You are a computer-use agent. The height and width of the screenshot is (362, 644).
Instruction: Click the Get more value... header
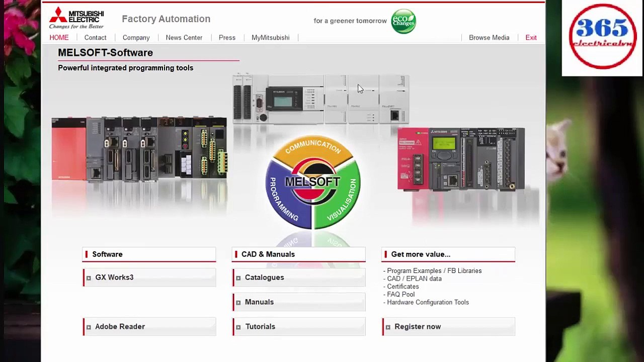pyautogui.click(x=448, y=254)
